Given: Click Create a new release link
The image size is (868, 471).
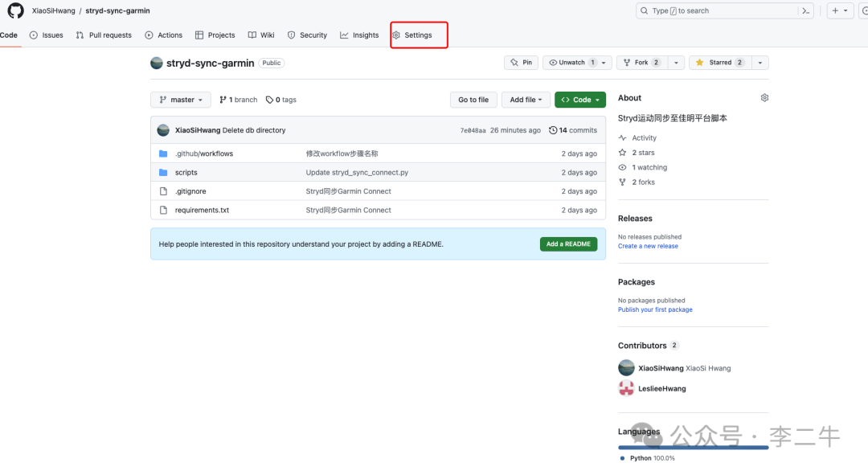Looking at the screenshot, I should pyautogui.click(x=648, y=246).
